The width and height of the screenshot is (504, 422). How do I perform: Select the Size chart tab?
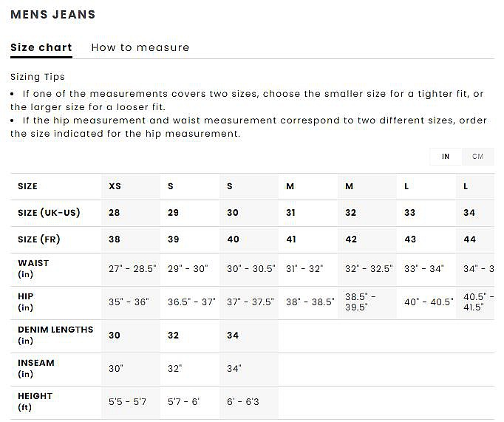click(41, 47)
